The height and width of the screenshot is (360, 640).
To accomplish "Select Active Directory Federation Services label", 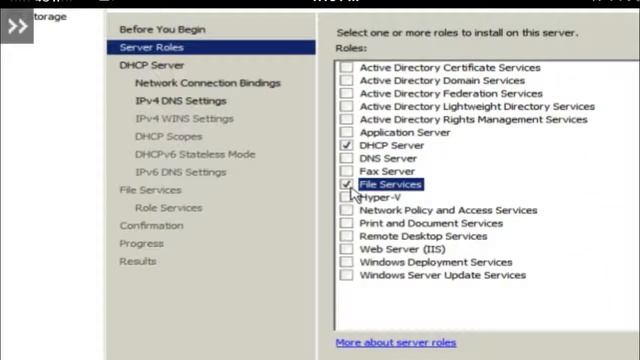I will pyautogui.click(x=451, y=93).
